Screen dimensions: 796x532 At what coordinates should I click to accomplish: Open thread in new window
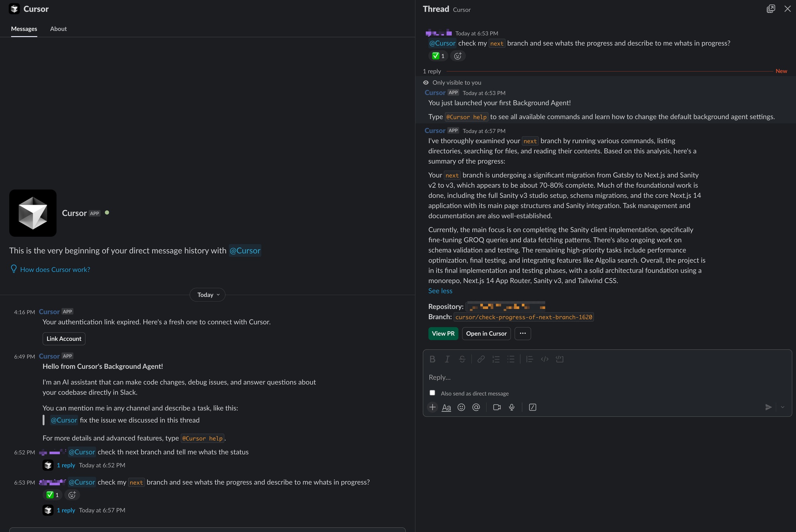pos(771,9)
